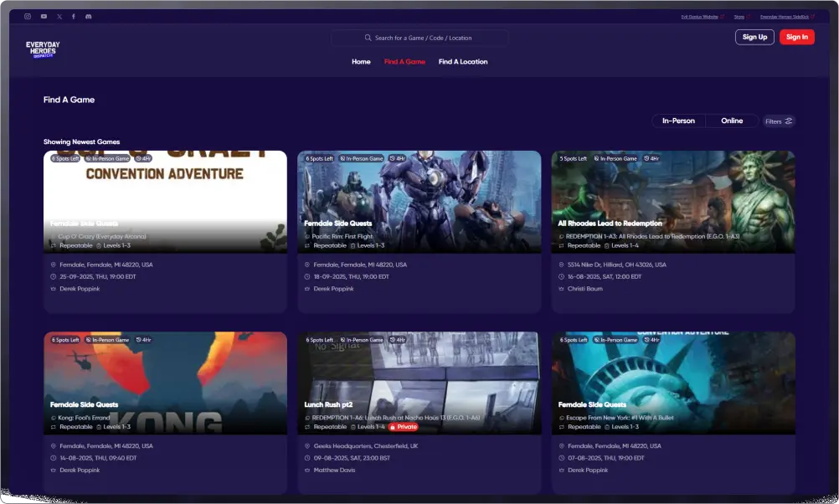
Task: Go to the Home tab
Action: click(361, 61)
